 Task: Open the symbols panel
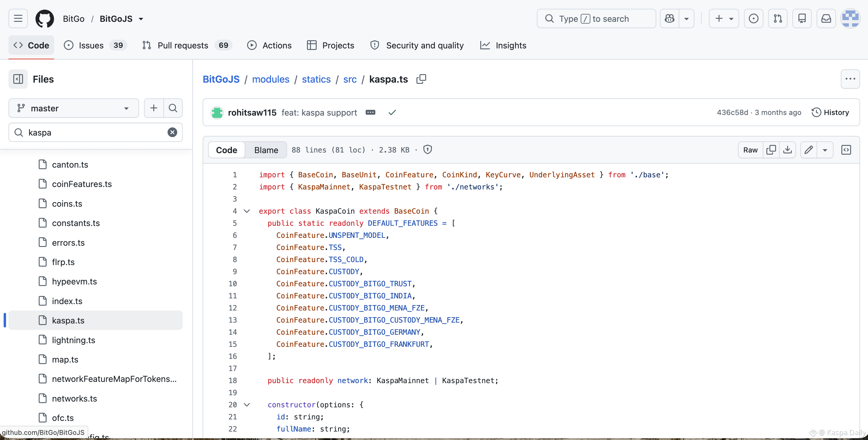click(x=846, y=150)
